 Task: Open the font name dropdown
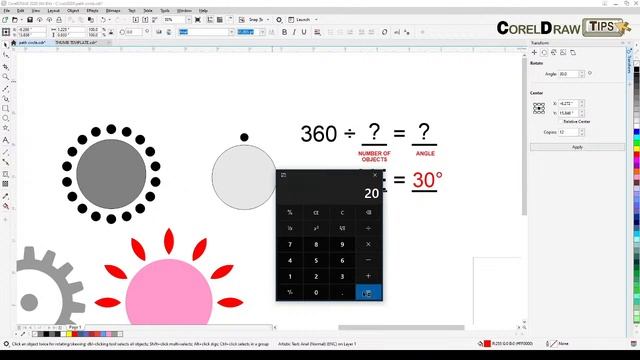coord(231,32)
